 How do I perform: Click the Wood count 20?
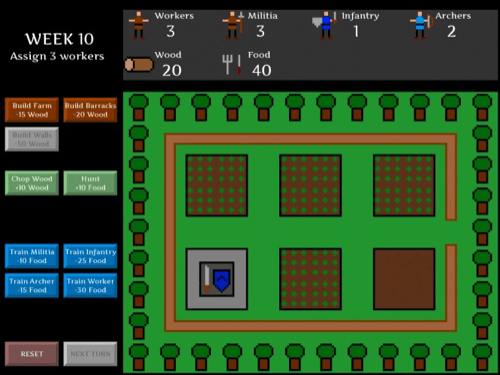(x=172, y=70)
